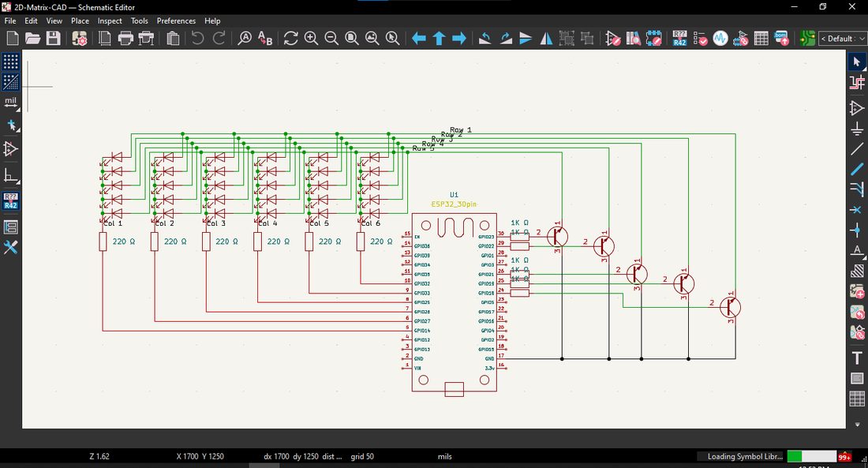This screenshot has width=868, height=468.
Task: Toggle hidden pins display on left toolbar
Action: (x=10, y=149)
